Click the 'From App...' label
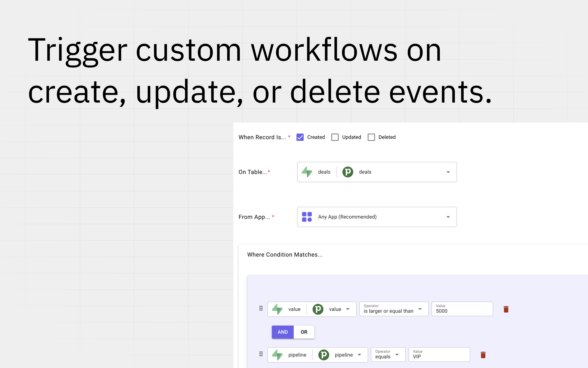The image size is (588, 368). point(254,217)
